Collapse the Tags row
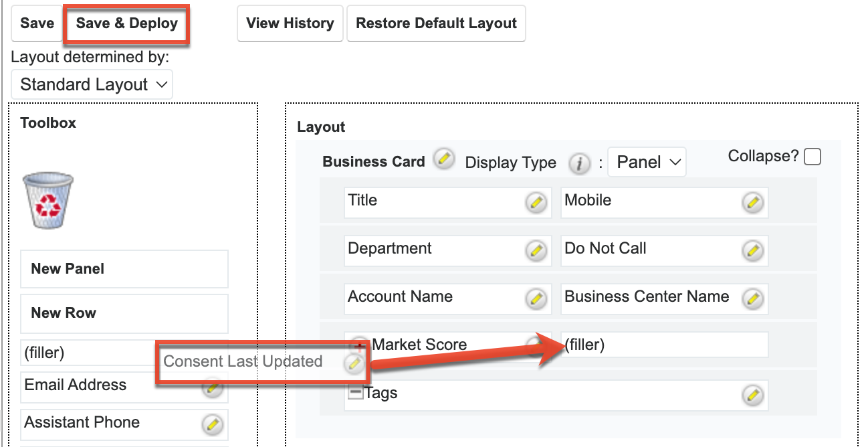This screenshot has height=447, width=868. coord(355,393)
